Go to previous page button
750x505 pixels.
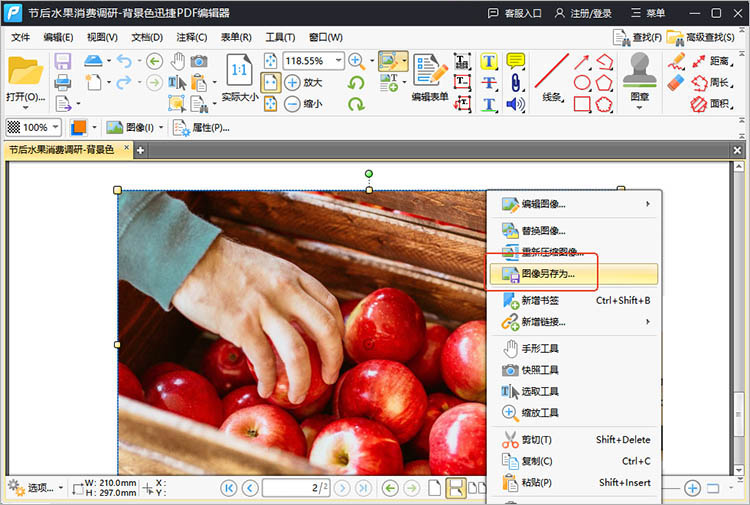pos(250,488)
